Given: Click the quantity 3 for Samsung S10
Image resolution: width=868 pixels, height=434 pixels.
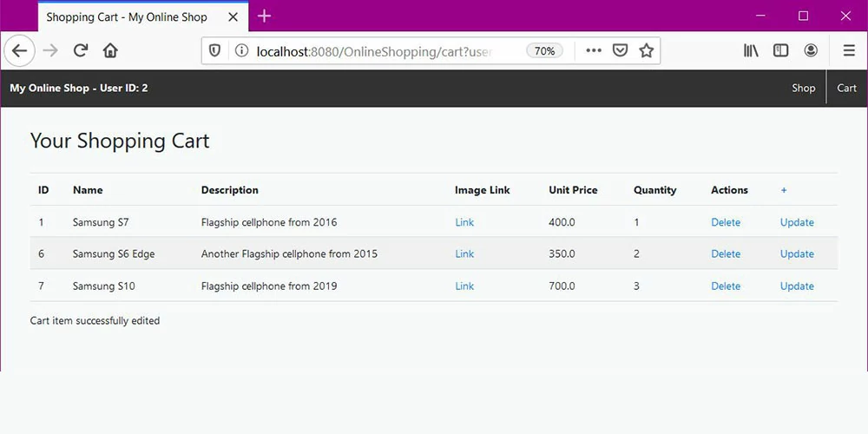Looking at the screenshot, I should [636, 286].
